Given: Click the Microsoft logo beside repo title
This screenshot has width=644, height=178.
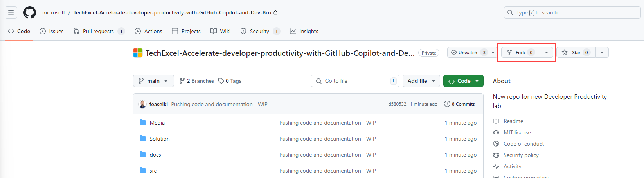Looking at the screenshot, I should pyautogui.click(x=138, y=53).
